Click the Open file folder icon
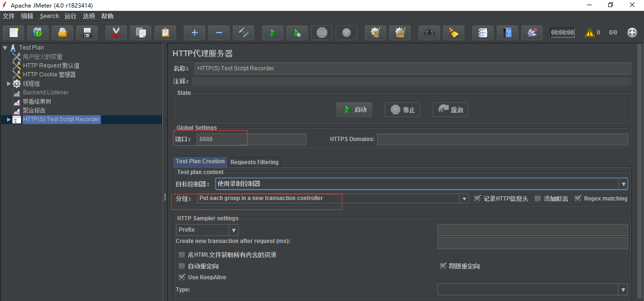Viewport: 644px width, 301px height. (62, 33)
